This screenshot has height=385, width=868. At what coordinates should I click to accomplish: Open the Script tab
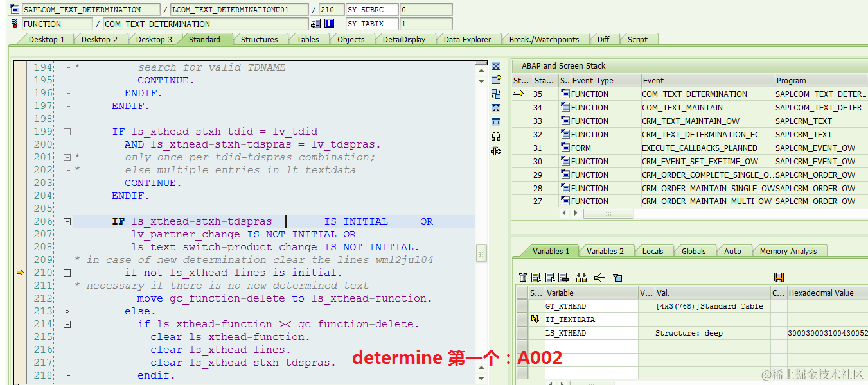coord(637,39)
